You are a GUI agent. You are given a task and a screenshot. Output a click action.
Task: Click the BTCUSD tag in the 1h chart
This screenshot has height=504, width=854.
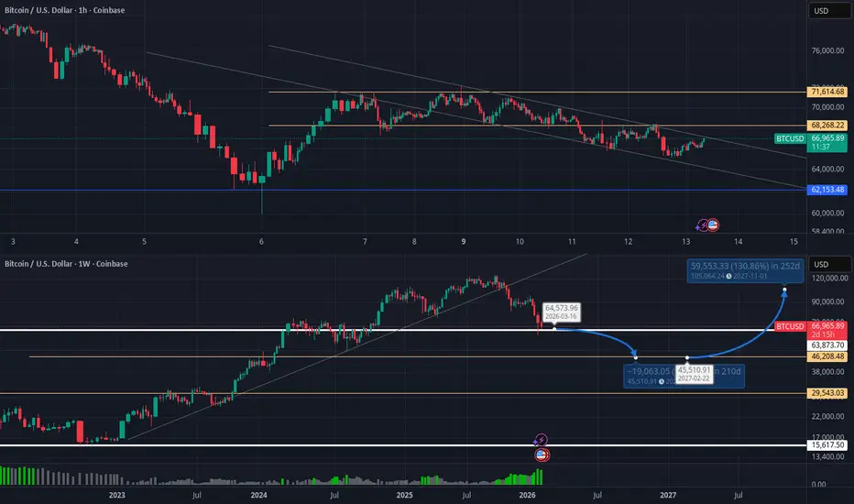[x=790, y=138]
